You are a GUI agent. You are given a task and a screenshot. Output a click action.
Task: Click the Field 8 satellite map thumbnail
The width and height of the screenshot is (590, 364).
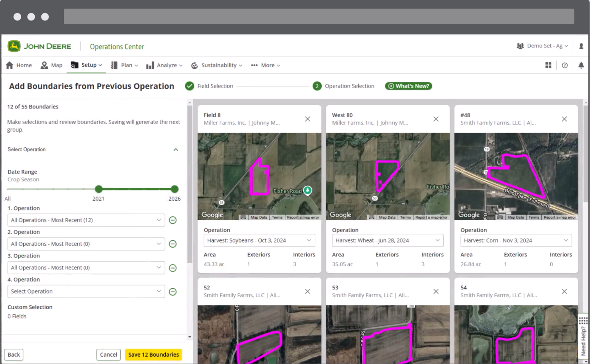coord(260,176)
